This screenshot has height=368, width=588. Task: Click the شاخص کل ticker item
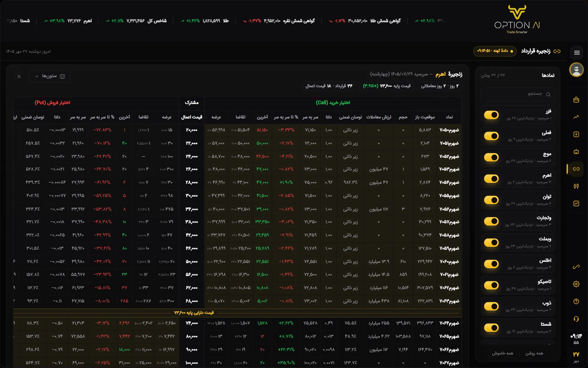point(136,21)
